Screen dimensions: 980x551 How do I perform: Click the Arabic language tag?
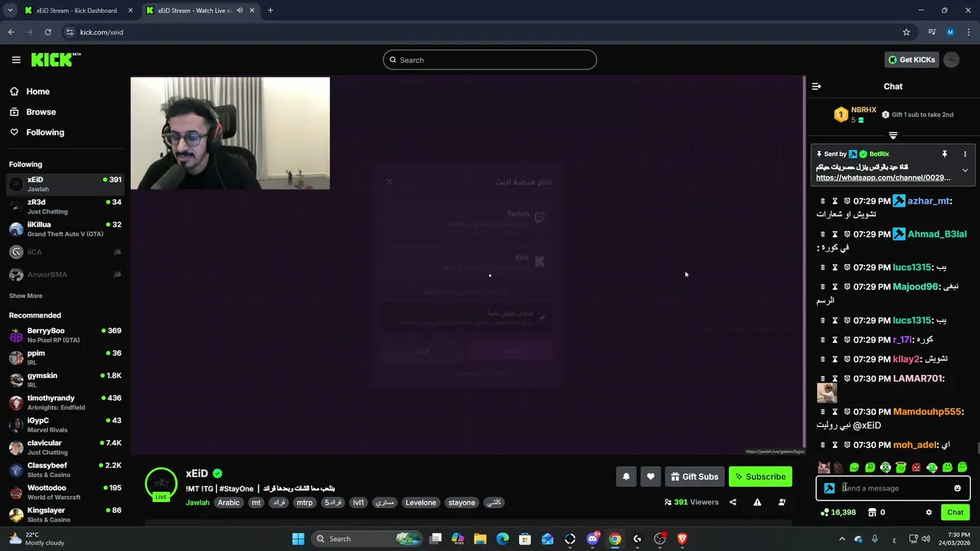[x=229, y=503]
